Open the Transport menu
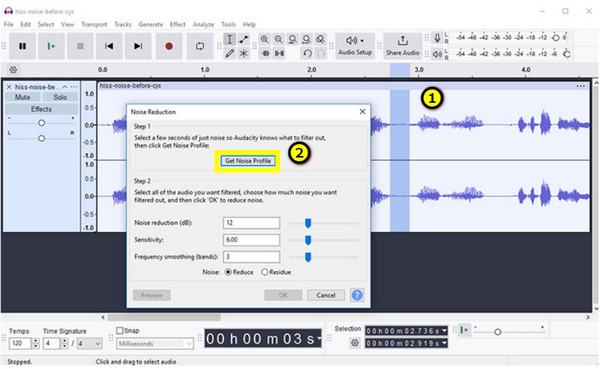 coord(94,24)
